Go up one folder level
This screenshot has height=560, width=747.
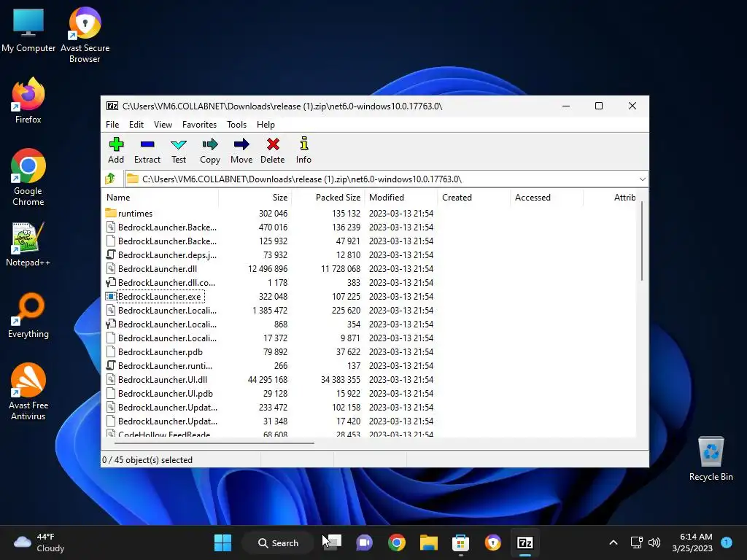pos(111,179)
